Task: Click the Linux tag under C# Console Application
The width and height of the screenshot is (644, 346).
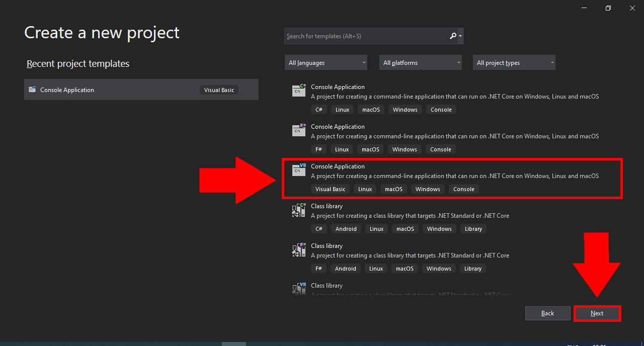Action: tap(343, 110)
